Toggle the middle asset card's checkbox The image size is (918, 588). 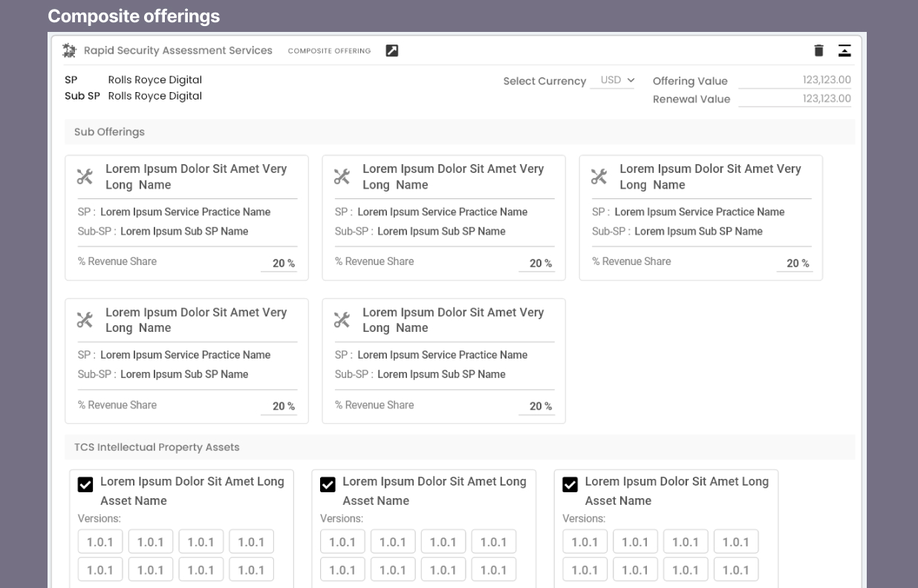pos(328,485)
